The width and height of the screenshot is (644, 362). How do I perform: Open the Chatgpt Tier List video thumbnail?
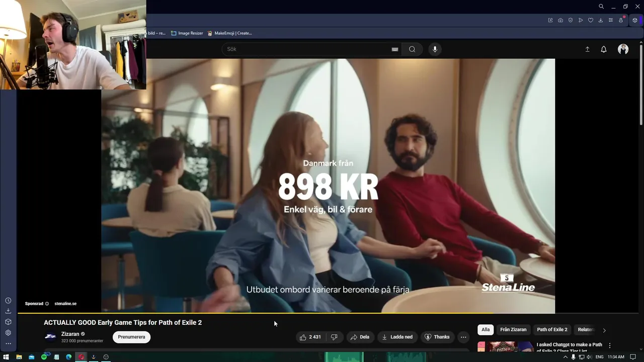pos(505,346)
